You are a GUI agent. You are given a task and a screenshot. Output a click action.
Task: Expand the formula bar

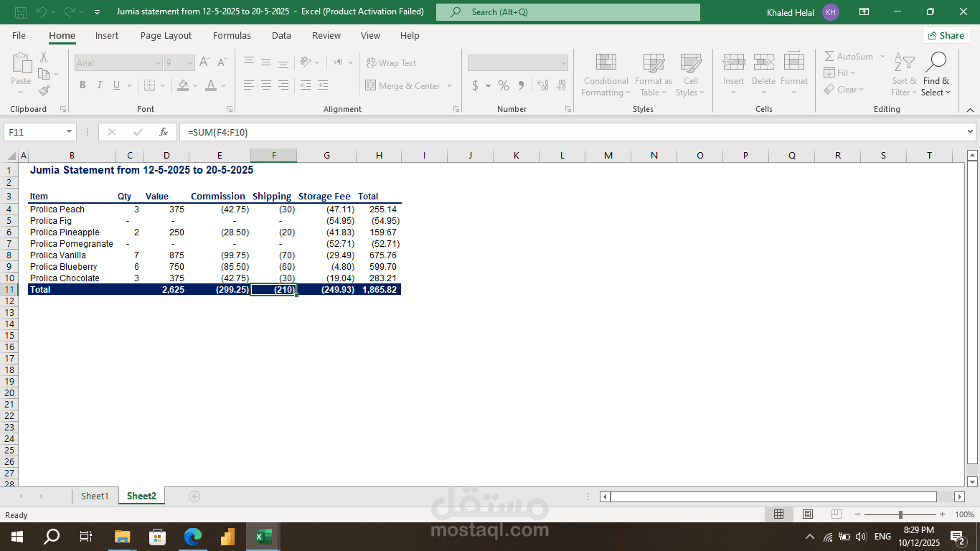[971, 132]
